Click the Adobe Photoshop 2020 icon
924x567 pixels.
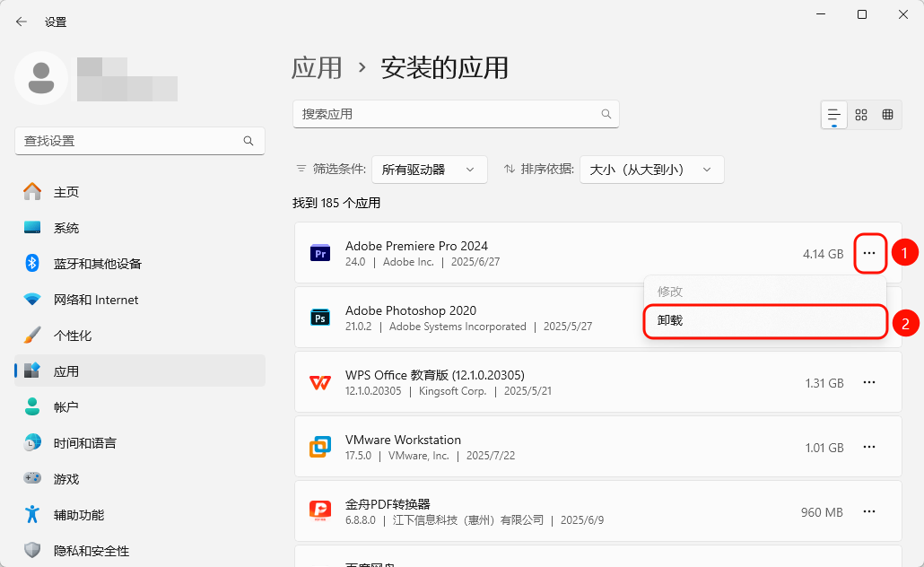320,318
